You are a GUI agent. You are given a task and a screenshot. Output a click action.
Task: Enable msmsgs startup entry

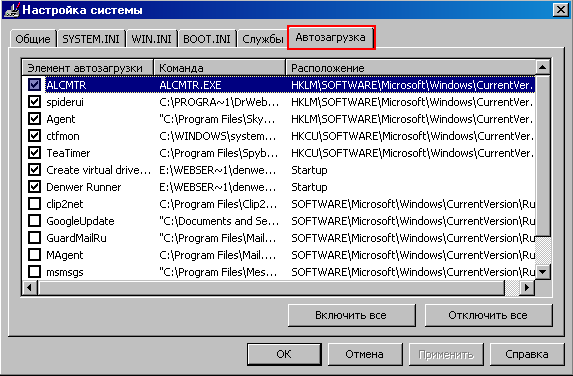click(34, 271)
